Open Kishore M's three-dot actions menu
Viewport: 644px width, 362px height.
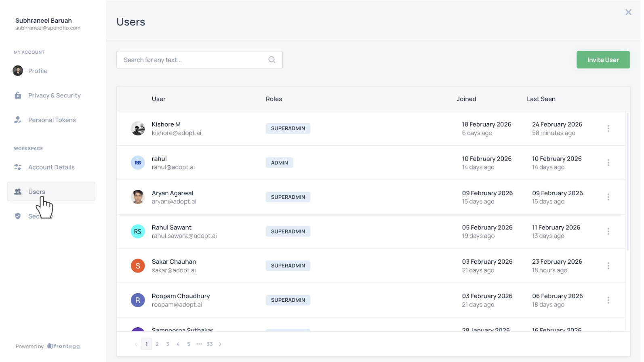point(608,128)
